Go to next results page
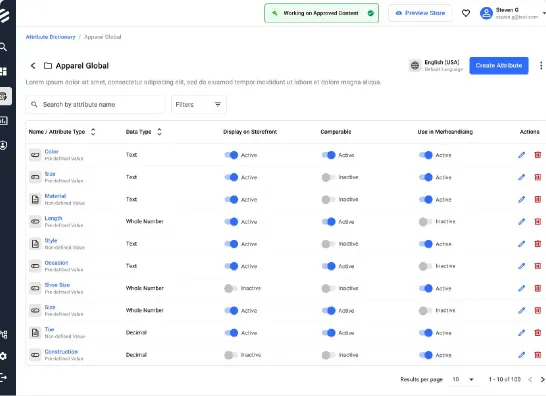This screenshot has width=546, height=396. coord(542,379)
